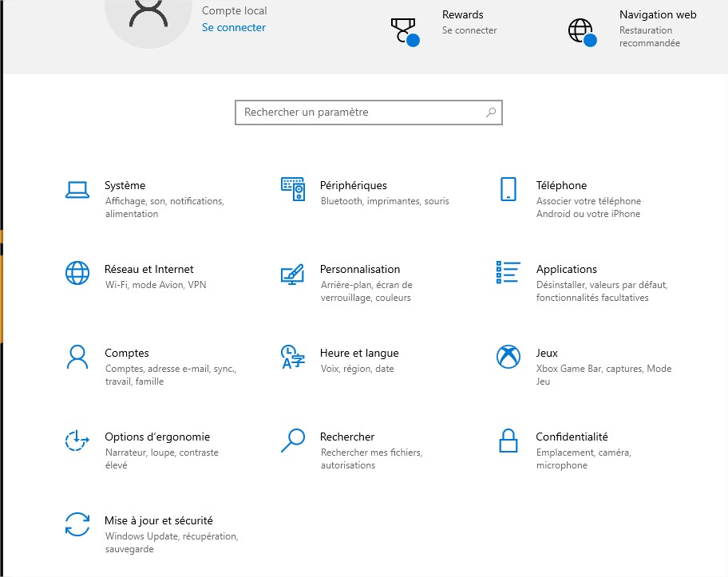Open the Réseau et Internet globe icon
Viewport: 728px width, 577px height.
coord(77,273)
